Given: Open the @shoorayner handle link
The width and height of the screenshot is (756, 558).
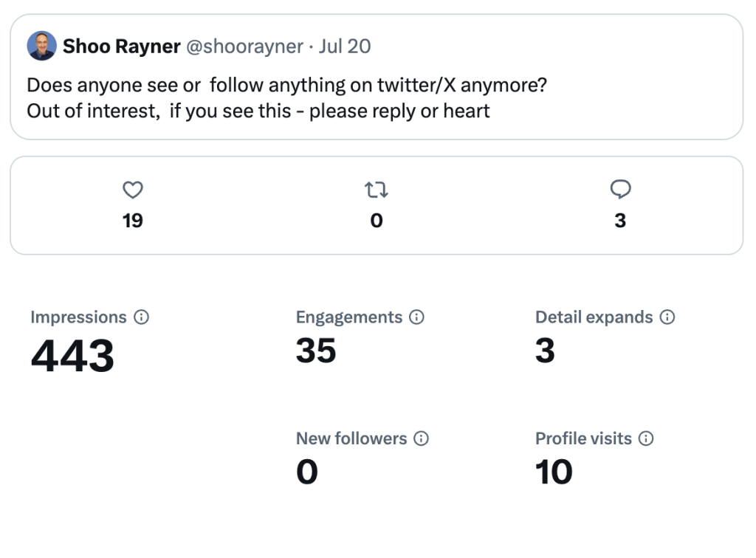Looking at the screenshot, I should (x=244, y=46).
